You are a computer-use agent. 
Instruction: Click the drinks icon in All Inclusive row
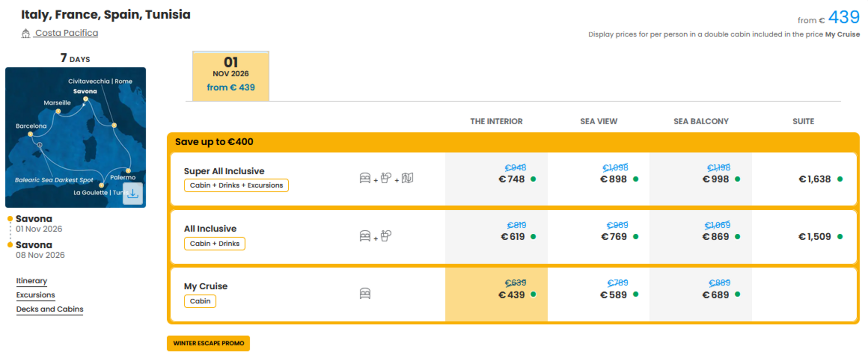tap(386, 236)
